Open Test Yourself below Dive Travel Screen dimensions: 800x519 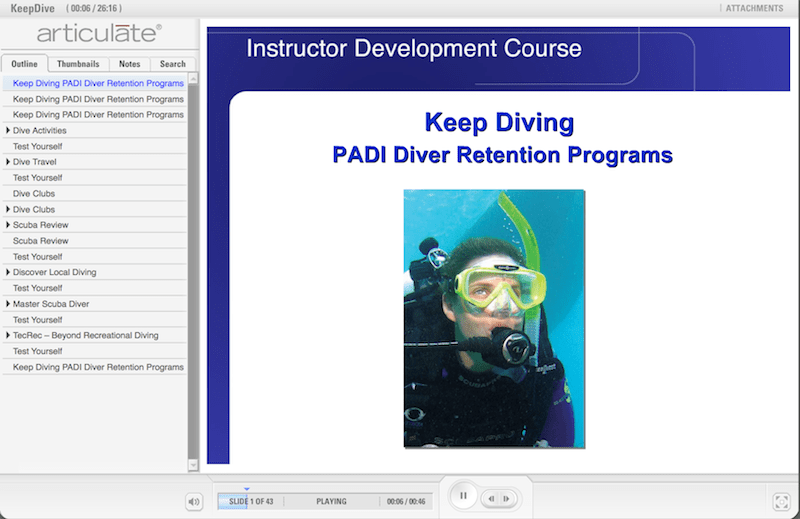point(95,178)
